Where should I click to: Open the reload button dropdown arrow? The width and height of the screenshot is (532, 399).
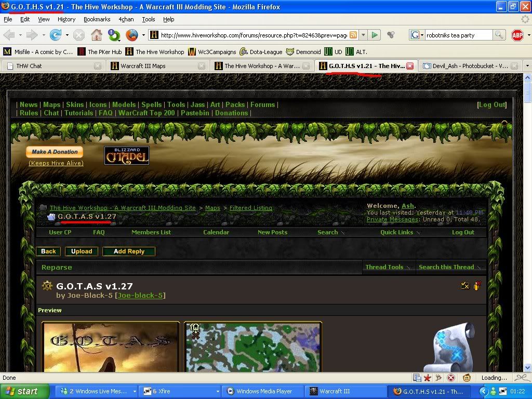[67, 35]
